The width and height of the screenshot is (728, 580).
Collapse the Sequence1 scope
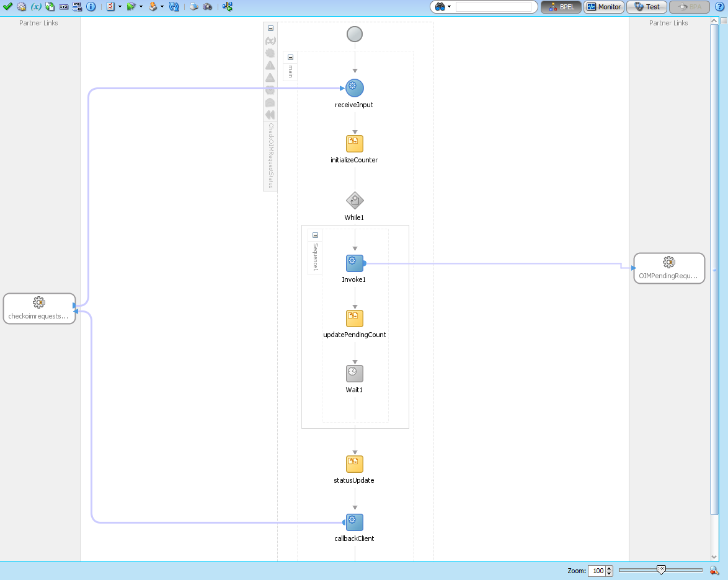click(314, 235)
